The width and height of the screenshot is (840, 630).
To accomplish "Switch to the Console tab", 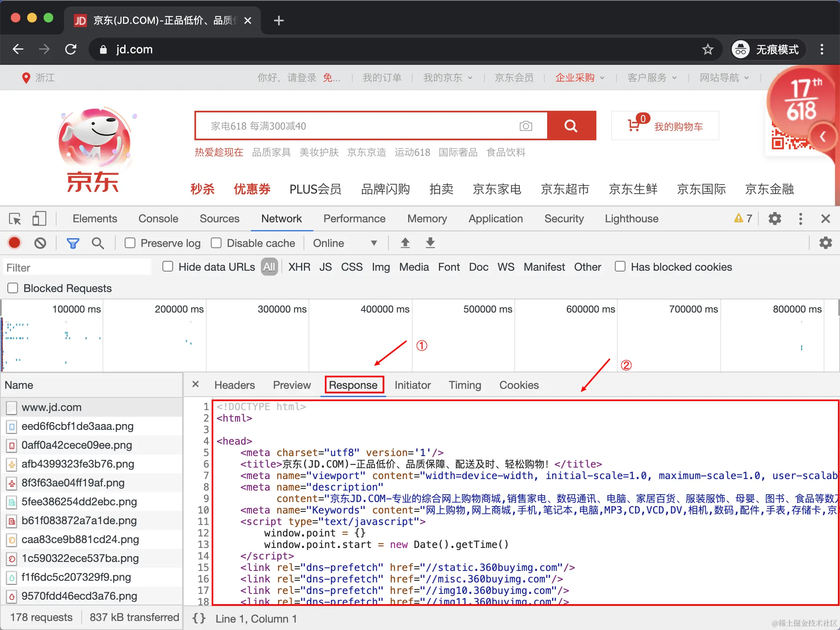I will tap(158, 219).
